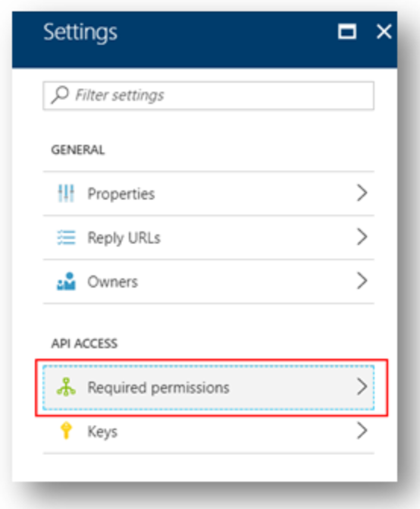
Task: Expand Reply URLs with its chevron
Action: [x=362, y=237]
